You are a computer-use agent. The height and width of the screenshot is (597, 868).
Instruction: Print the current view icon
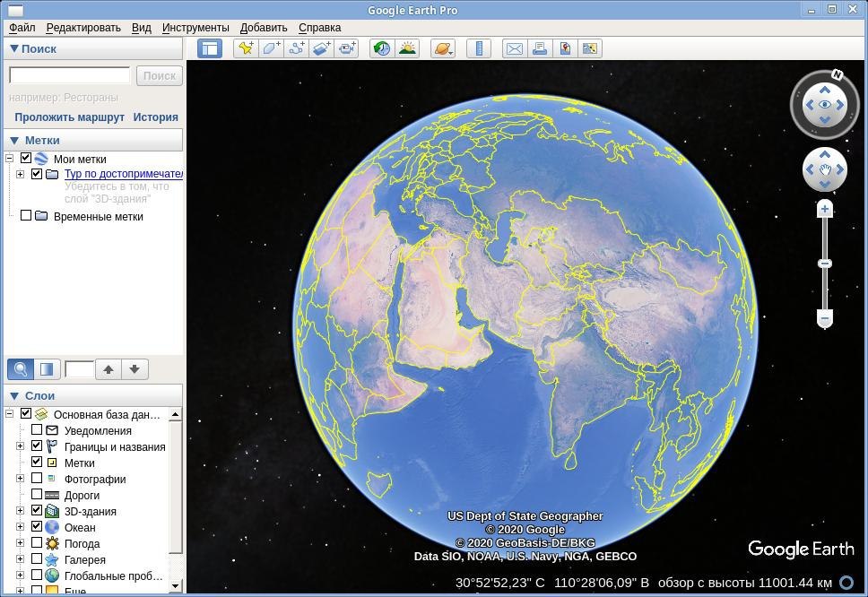click(539, 48)
